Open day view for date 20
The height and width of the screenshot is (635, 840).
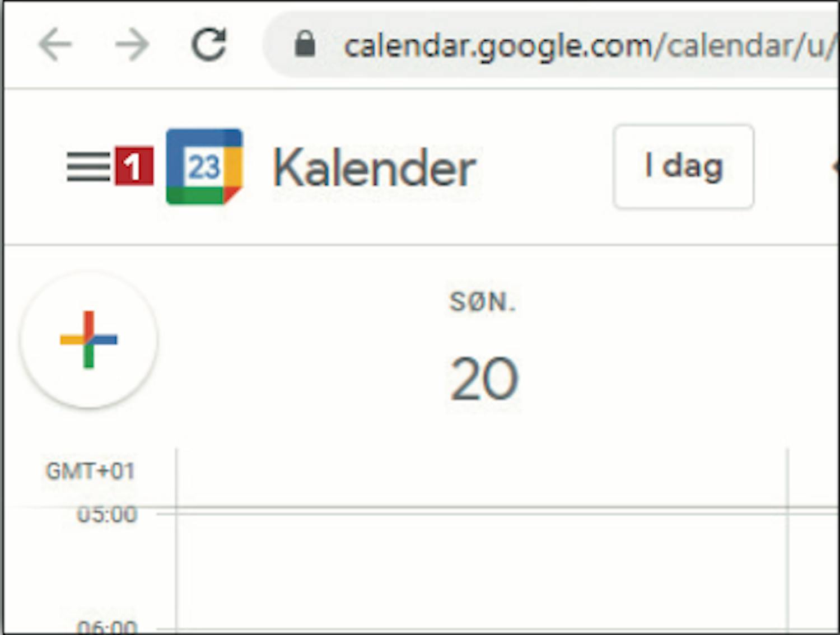click(484, 380)
